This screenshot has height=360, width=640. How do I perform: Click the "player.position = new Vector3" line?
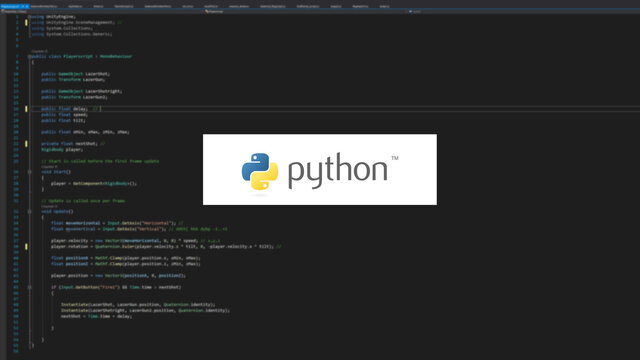(x=118, y=276)
